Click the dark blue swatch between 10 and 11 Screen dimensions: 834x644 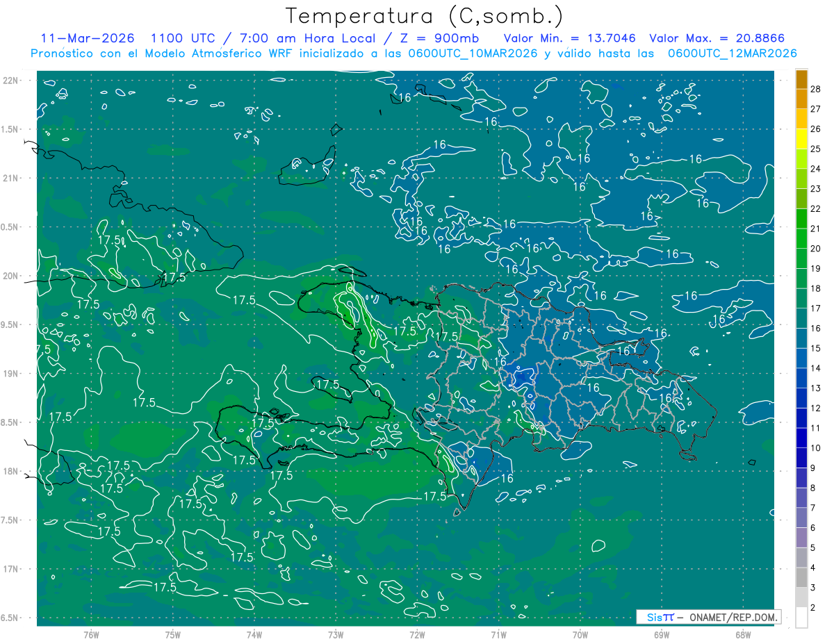pyautogui.click(x=801, y=438)
